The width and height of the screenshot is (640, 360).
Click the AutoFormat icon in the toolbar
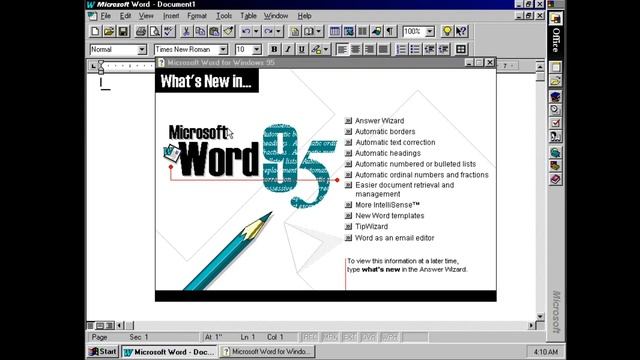(295, 31)
